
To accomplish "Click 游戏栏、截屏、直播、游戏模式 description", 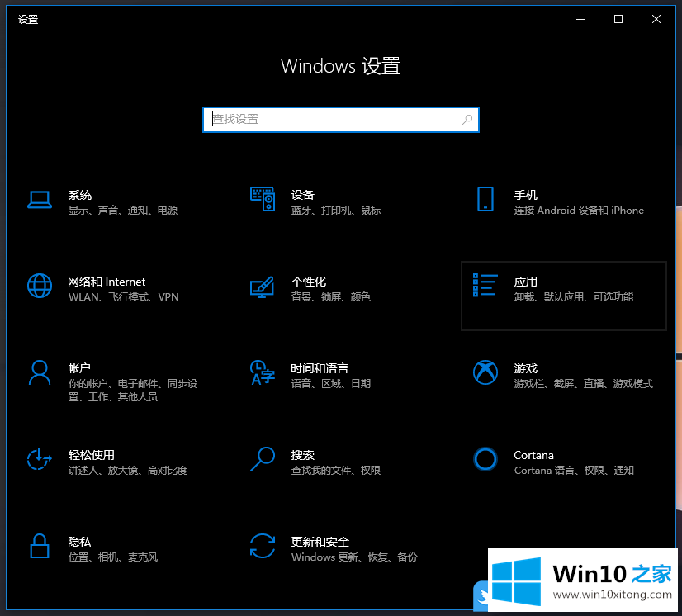I will tap(583, 384).
